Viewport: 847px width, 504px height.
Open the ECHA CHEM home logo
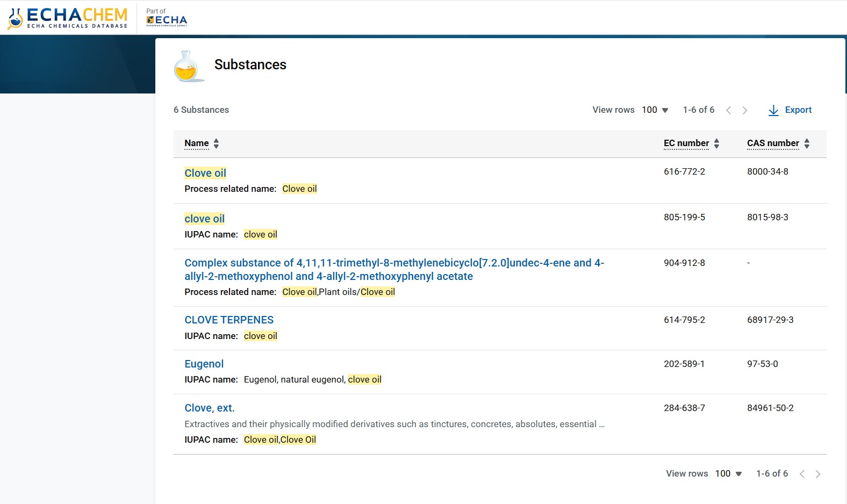[68, 18]
